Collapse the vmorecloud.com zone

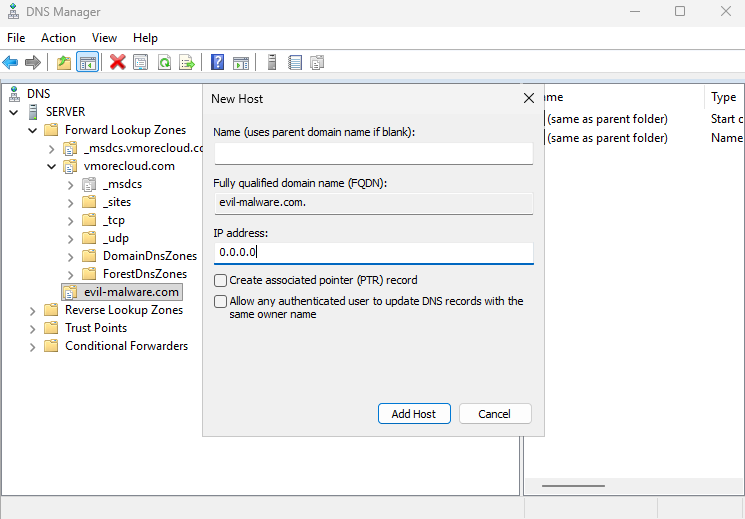point(51,166)
